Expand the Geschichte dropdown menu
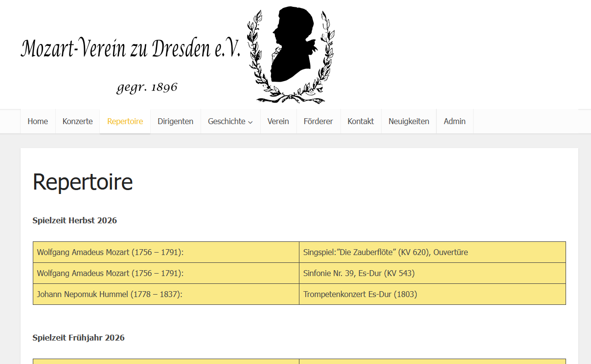This screenshot has height=364, width=591. click(x=230, y=121)
